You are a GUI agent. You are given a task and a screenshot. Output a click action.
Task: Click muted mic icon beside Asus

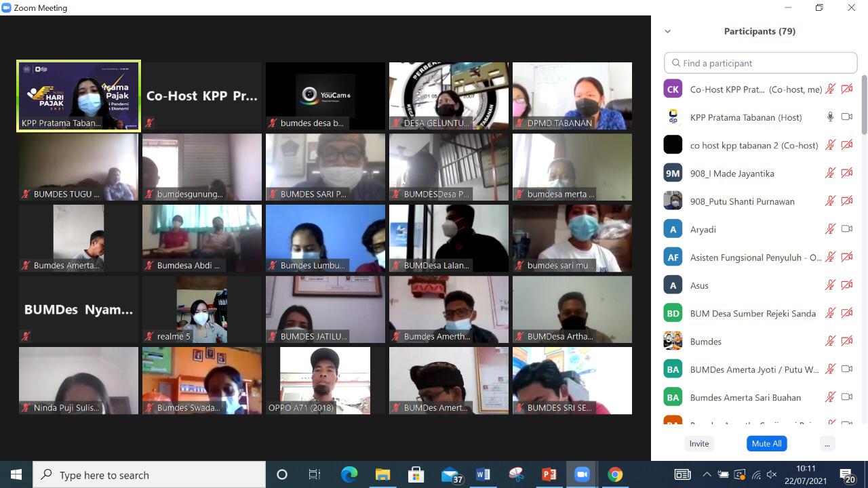[x=830, y=285]
